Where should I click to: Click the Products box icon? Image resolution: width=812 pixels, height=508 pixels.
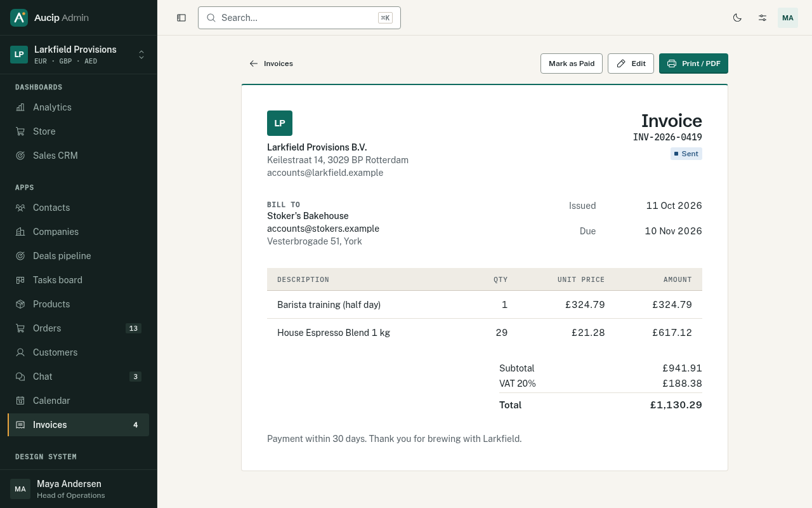pos(20,304)
